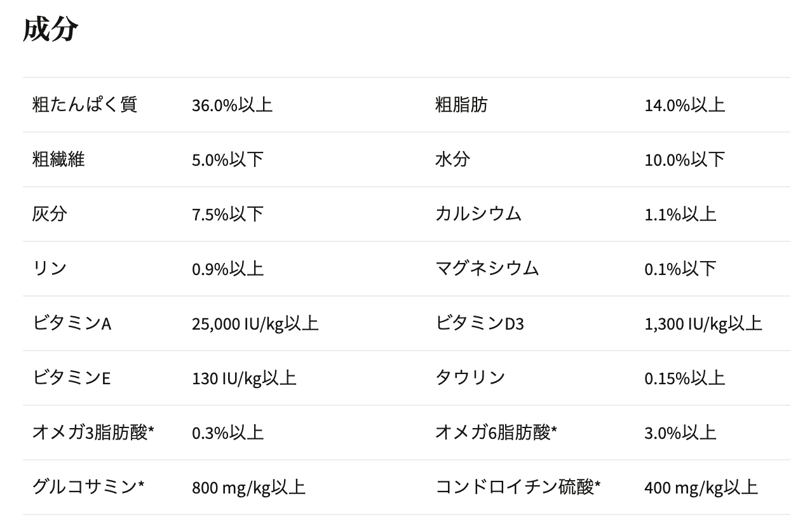The height and width of the screenshot is (517, 812).
Task: Select the ビタミンA label
Action: click(72, 323)
